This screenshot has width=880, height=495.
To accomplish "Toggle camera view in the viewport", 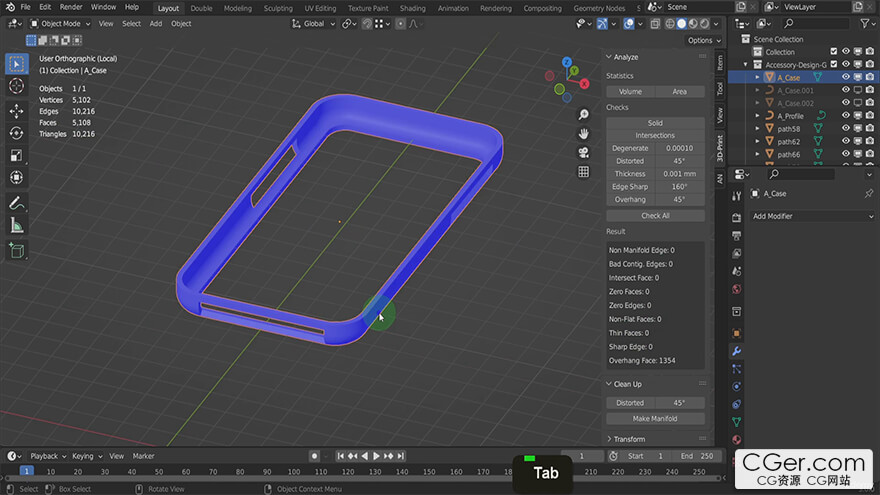I will point(583,152).
